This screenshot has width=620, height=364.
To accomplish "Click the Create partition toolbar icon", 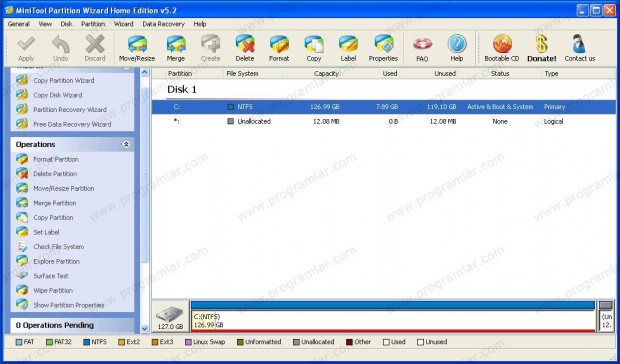I will click(210, 43).
